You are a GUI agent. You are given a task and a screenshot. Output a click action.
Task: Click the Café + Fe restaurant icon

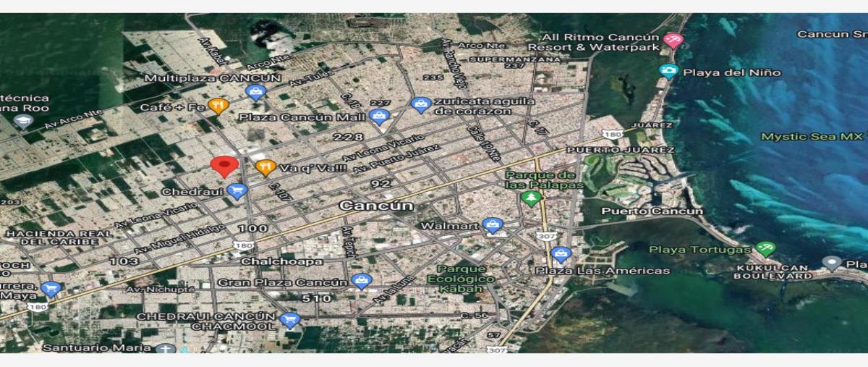tap(218, 106)
